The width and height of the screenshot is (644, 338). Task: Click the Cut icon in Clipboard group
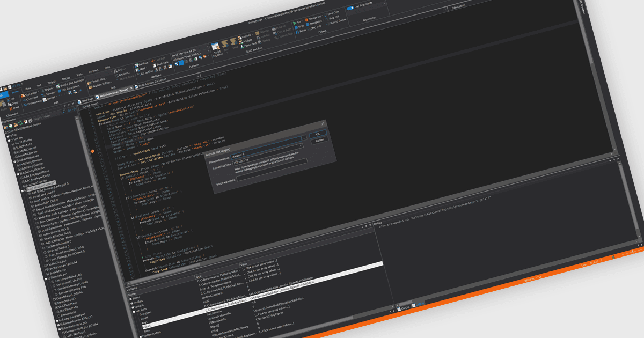click(9, 100)
